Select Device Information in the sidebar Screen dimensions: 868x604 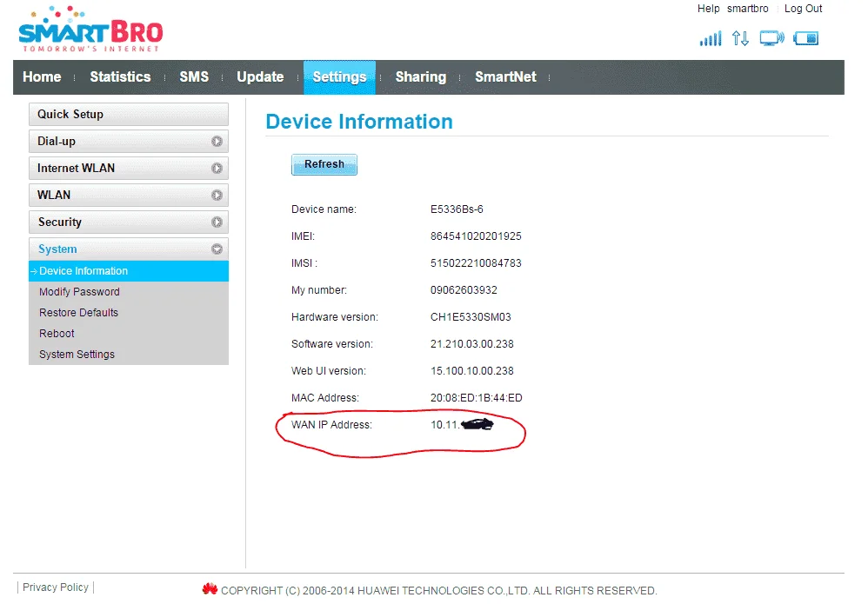point(129,271)
